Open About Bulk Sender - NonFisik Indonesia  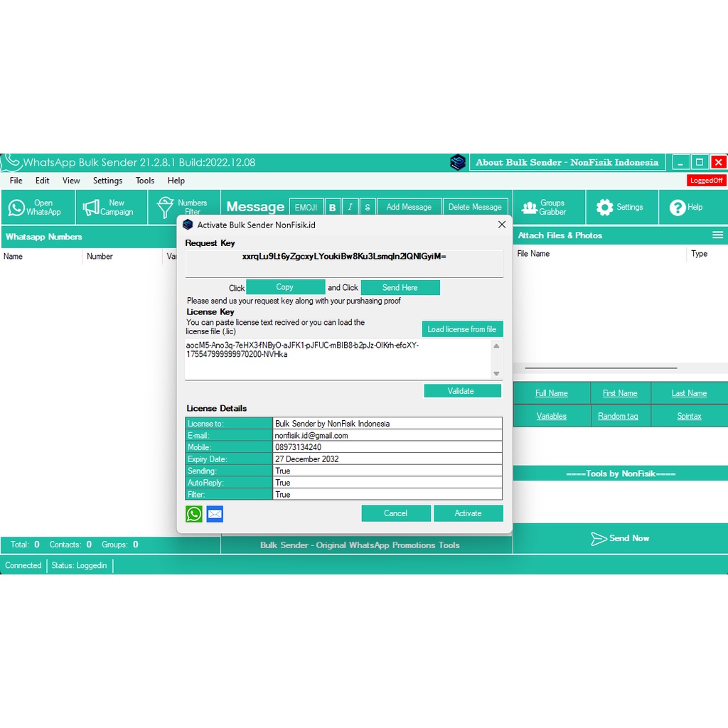567,163
